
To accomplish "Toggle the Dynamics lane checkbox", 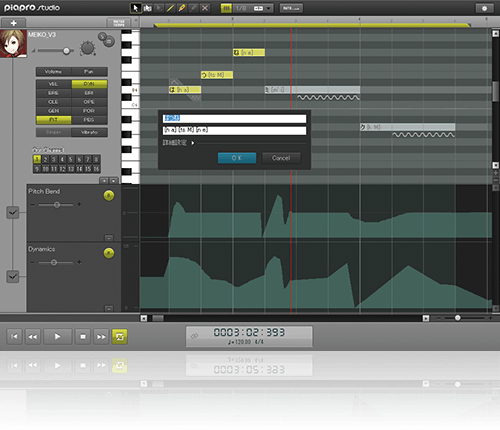I will pyautogui.click(x=13, y=276).
